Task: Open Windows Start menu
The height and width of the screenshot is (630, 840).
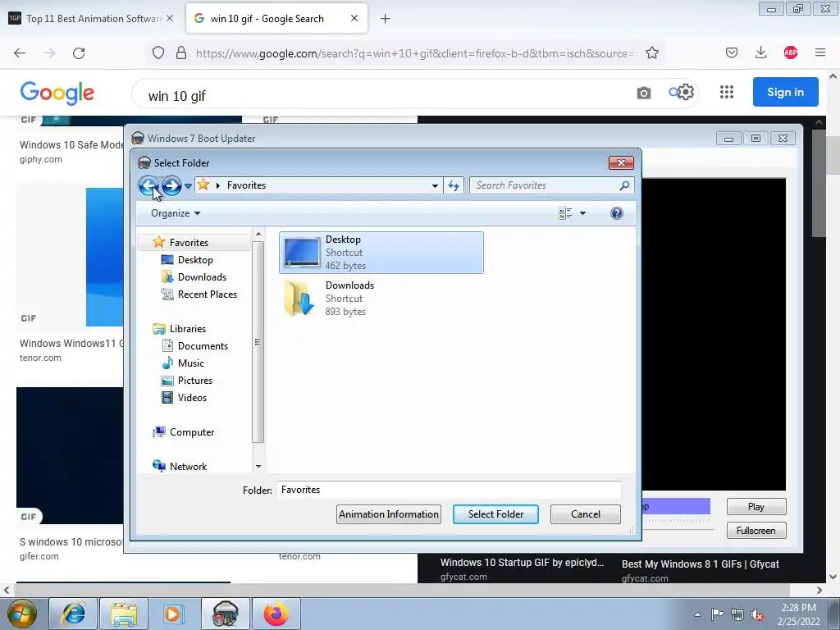Action: coord(22,614)
